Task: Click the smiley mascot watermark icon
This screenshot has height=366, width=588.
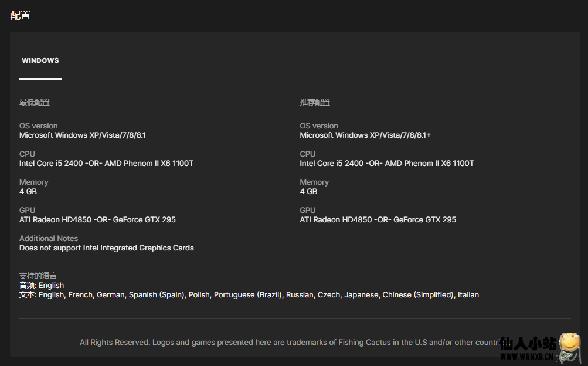Action: (x=569, y=346)
